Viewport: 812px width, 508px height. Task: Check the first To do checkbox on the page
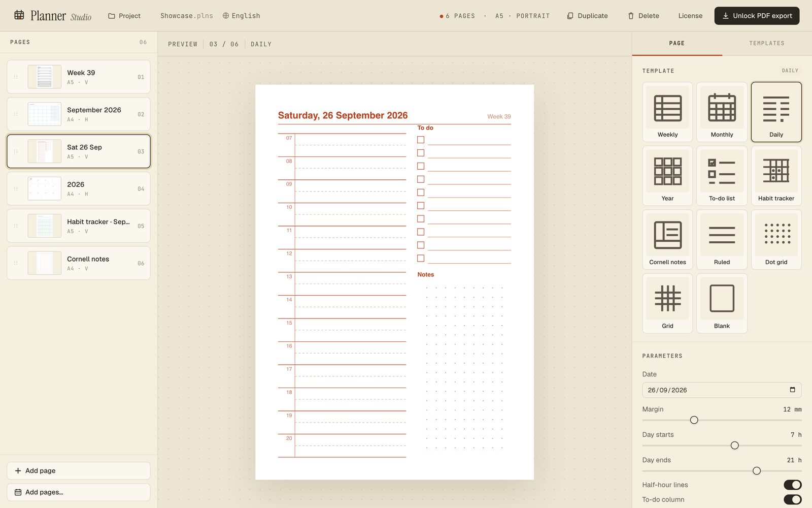[x=421, y=140]
